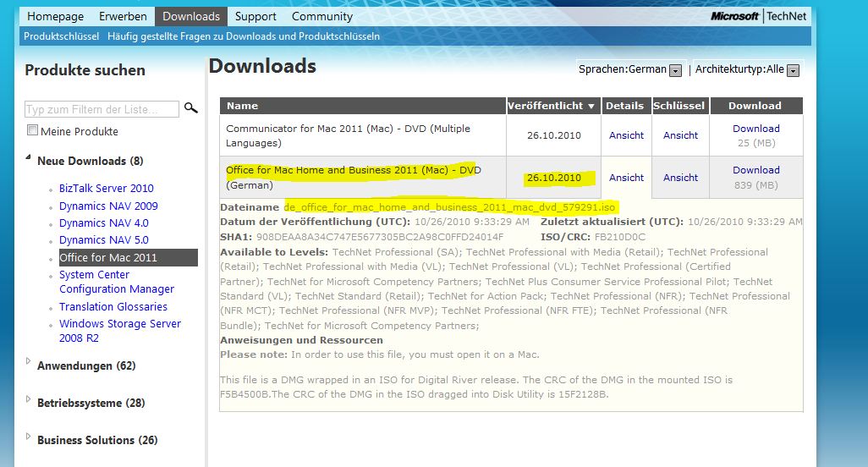Open System Center Configuration Manager link
The height and width of the screenshot is (467, 868).
pos(117,282)
